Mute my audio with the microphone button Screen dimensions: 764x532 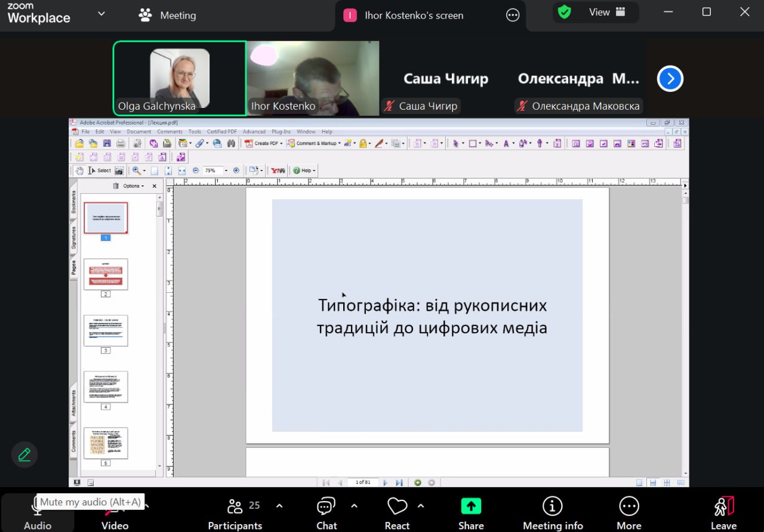(x=37, y=512)
